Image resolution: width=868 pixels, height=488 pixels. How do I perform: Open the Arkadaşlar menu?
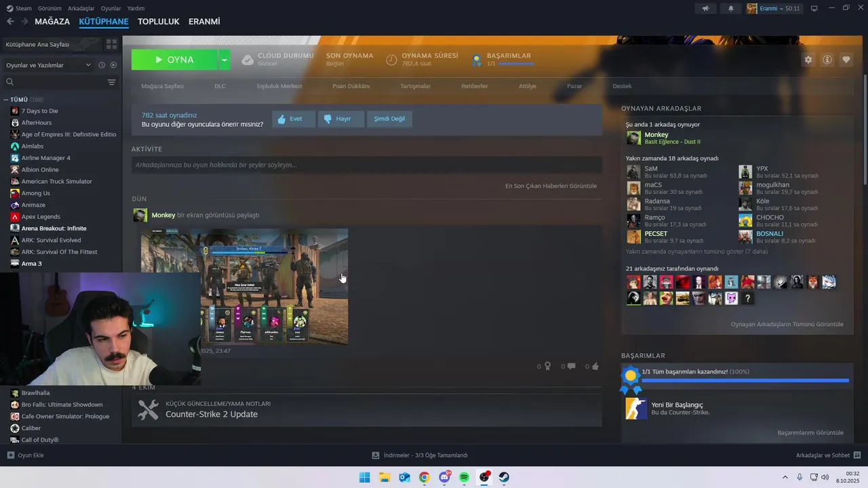click(x=81, y=8)
